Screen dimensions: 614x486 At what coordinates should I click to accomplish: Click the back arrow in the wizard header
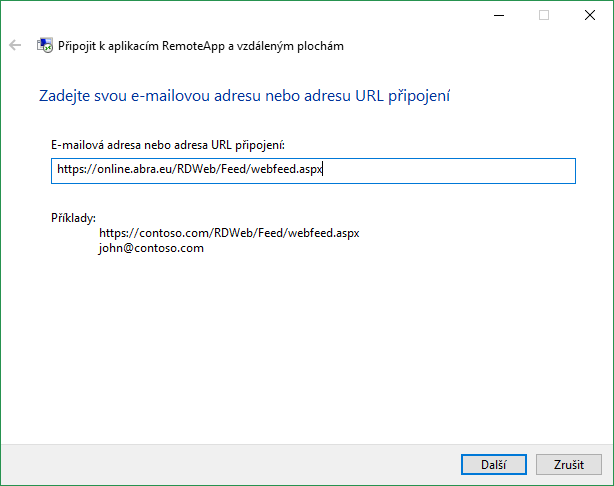click(14, 45)
